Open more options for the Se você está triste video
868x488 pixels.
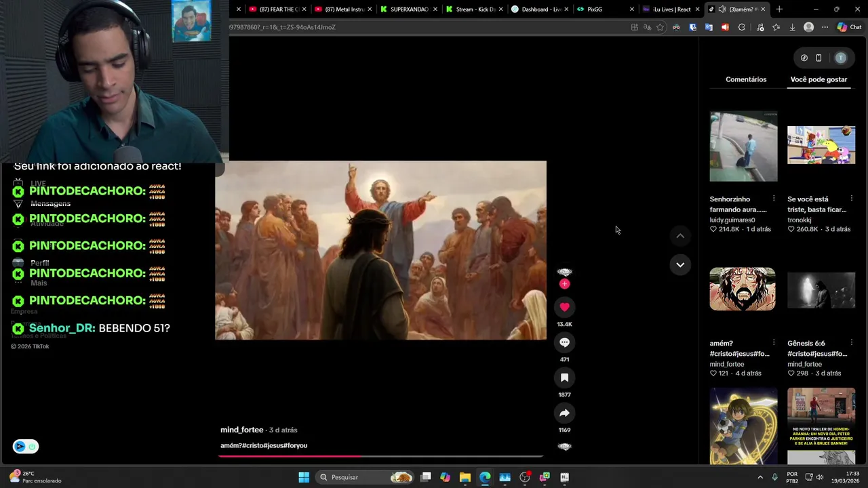851,199
